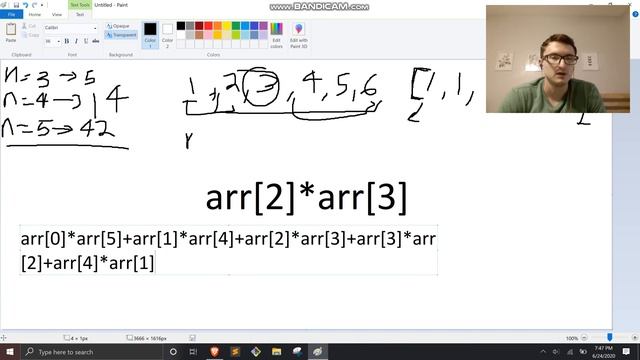Image resolution: width=640 pixels, height=360 pixels.
Task: Pick the pink color swatch
Action: [208, 35]
